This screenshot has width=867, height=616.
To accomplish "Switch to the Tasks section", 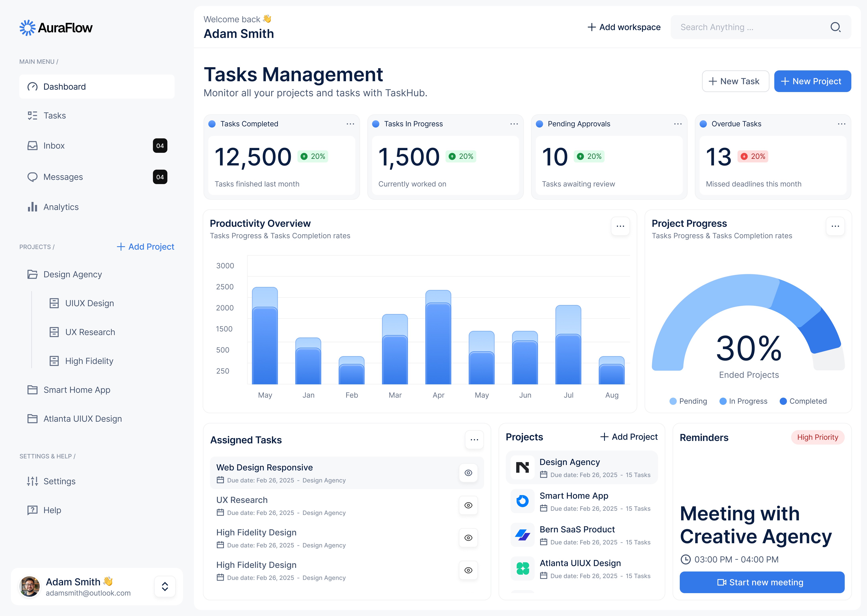I will (x=54, y=115).
